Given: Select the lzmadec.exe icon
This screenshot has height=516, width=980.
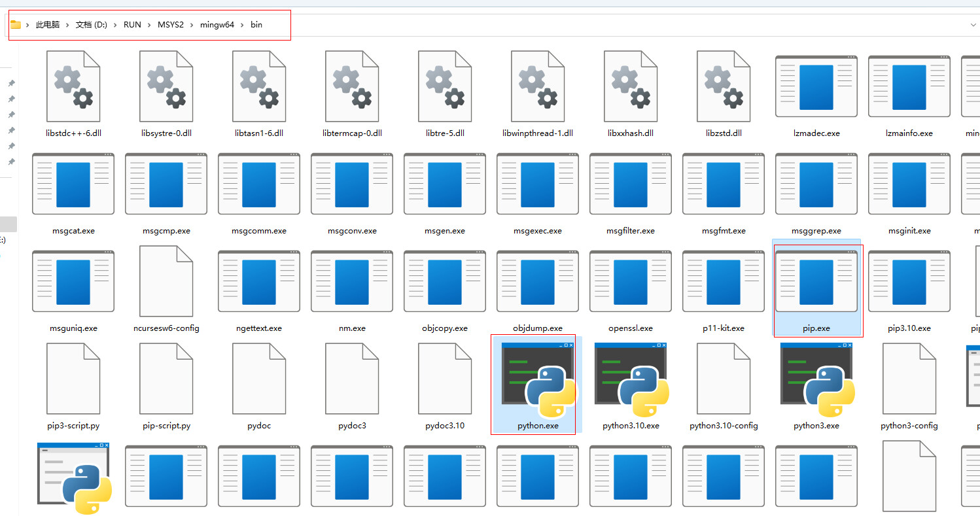Looking at the screenshot, I should coord(816,86).
